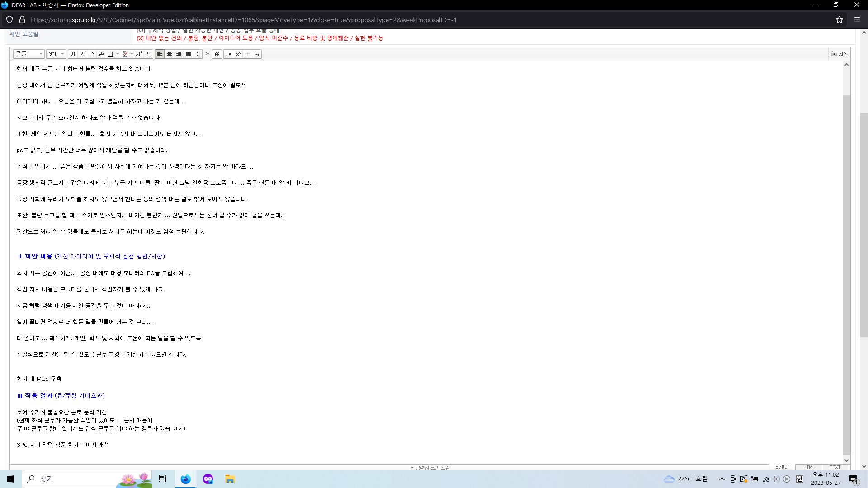Center-align the paragraph text
868x488 pixels.
[x=170, y=54]
